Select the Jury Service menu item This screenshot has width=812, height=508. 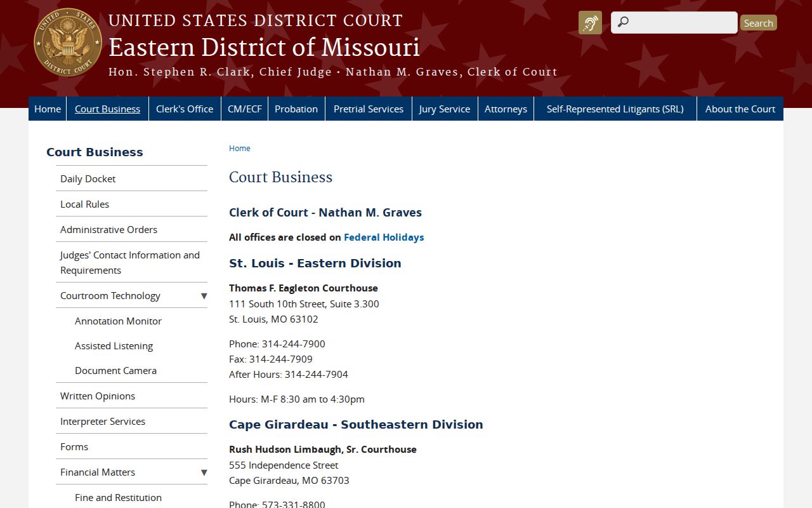click(x=445, y=109)
